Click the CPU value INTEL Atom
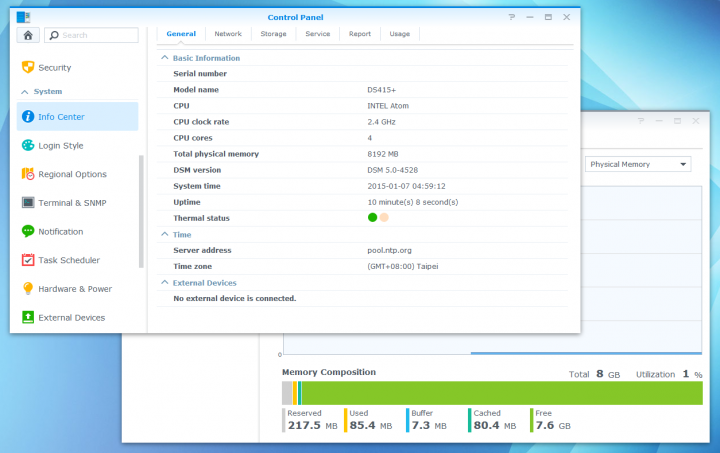The width and height of the screenshot is (720, 453). [388, 106]
